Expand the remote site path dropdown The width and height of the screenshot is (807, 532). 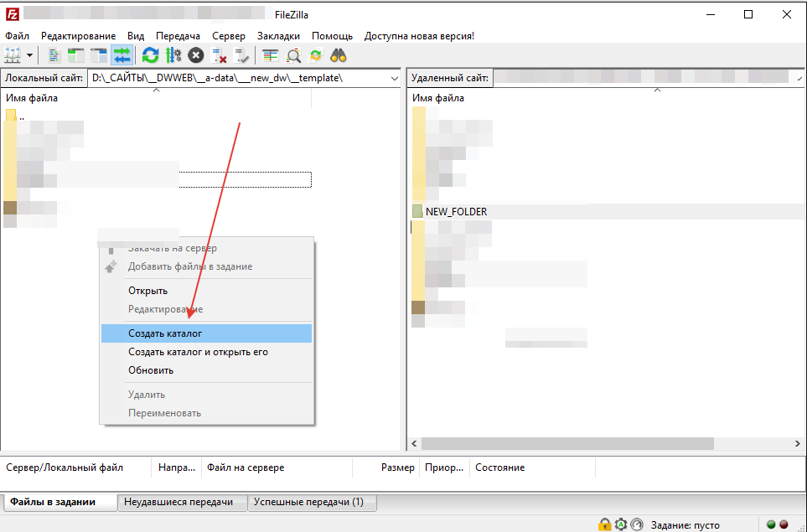(798, 78)
